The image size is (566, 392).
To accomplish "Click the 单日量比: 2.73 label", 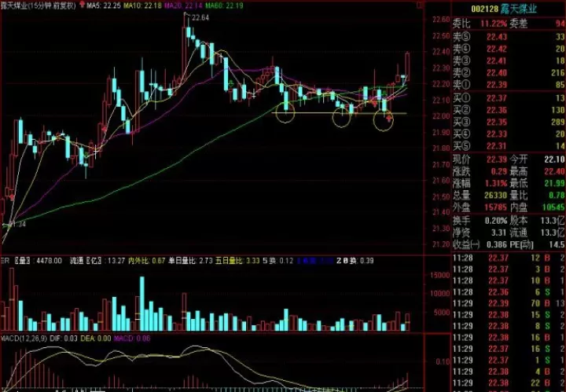I will [x=190, y=261].
